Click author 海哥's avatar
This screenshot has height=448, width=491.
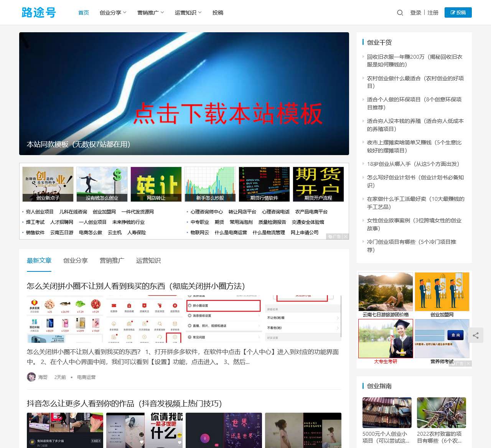click(x=31, y=377)
